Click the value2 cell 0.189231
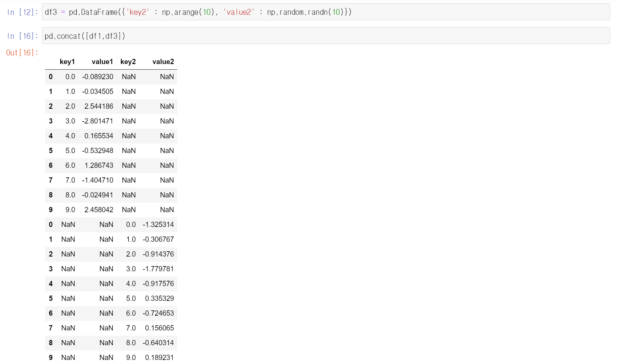This screenshot has width=617, height=364. (x=159, y=358)
